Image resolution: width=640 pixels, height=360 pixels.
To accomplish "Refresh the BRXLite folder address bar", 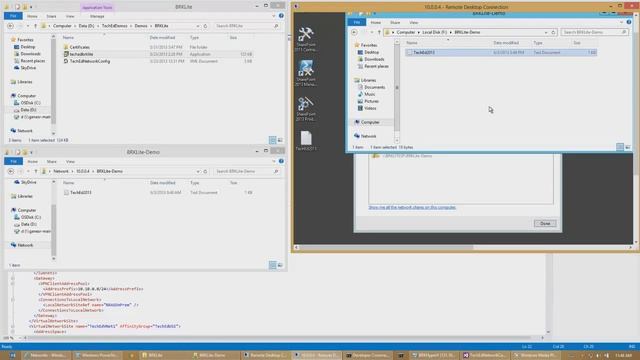I will 205,26.
